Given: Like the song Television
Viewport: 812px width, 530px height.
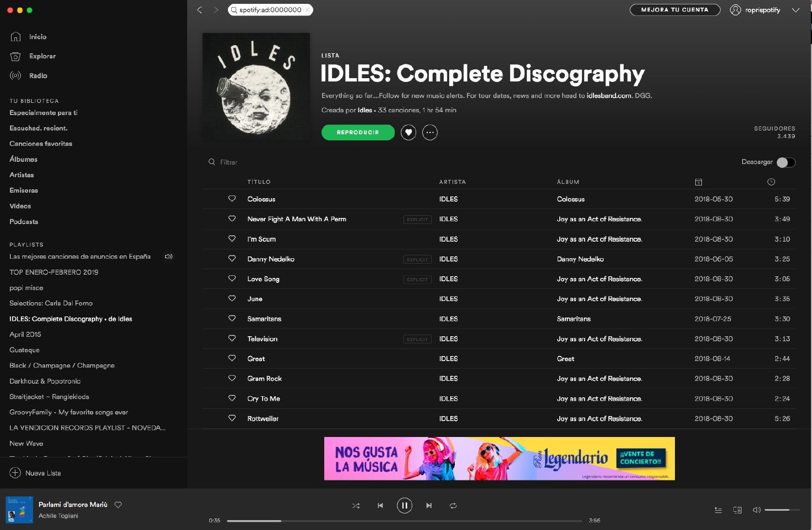Looking at the screenshot, I should click(x=232, y=338).
